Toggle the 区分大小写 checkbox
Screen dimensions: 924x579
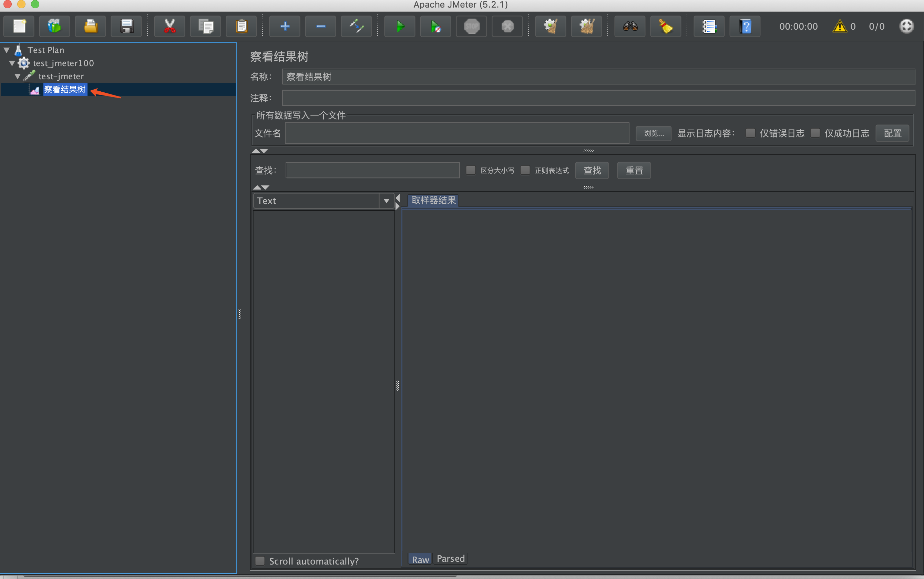tap(471, 170)
